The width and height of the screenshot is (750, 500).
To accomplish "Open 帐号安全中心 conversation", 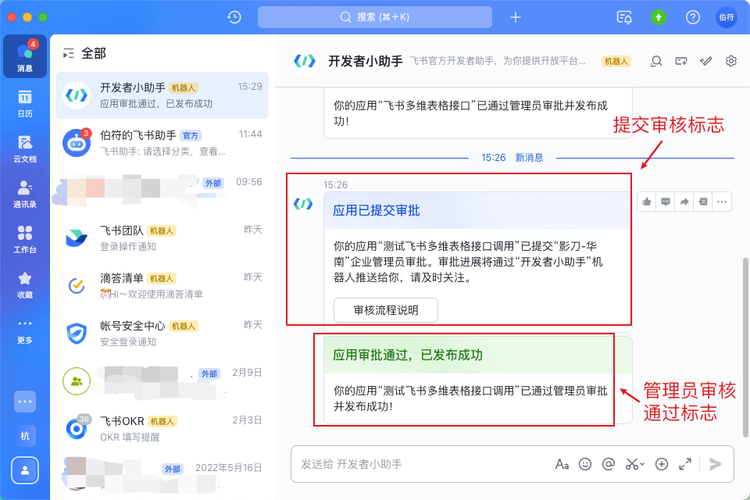I will click(x=162, y=333).
